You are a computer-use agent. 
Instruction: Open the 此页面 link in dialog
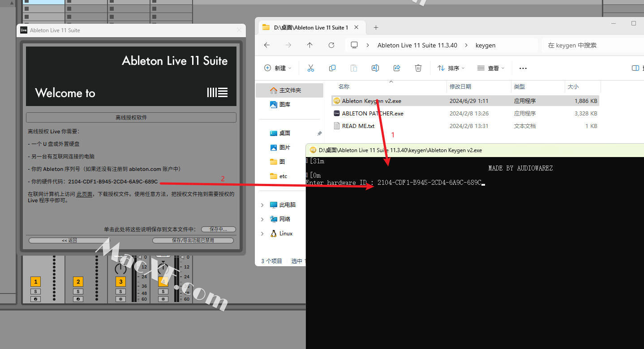85,194
